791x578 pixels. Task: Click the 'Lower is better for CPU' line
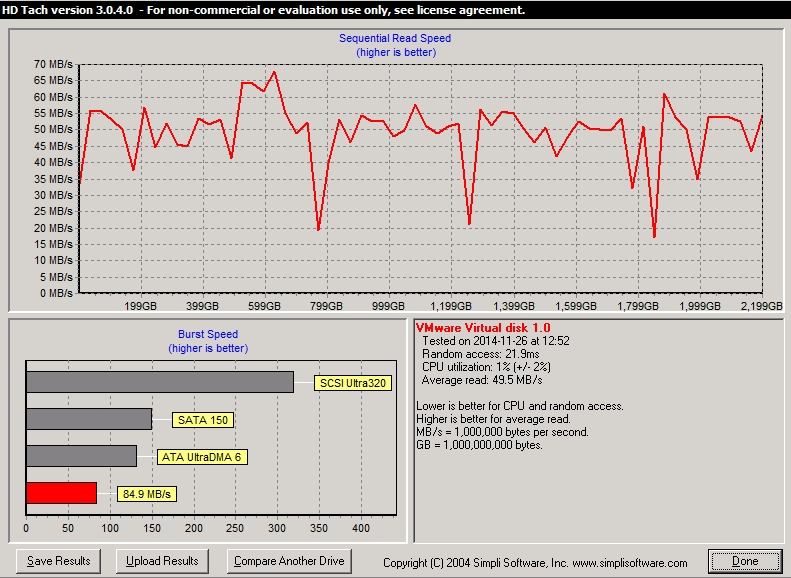coord(520,406)
